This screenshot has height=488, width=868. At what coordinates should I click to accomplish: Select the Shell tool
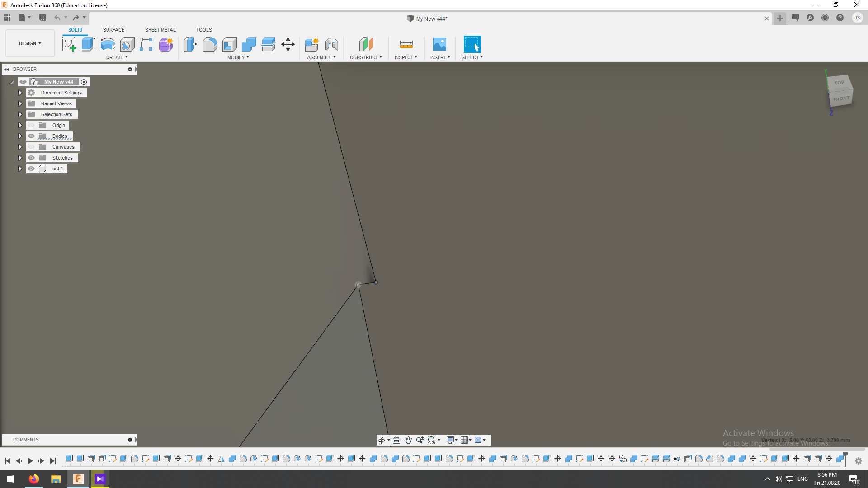pyautogui.click(x=229, y=44)
